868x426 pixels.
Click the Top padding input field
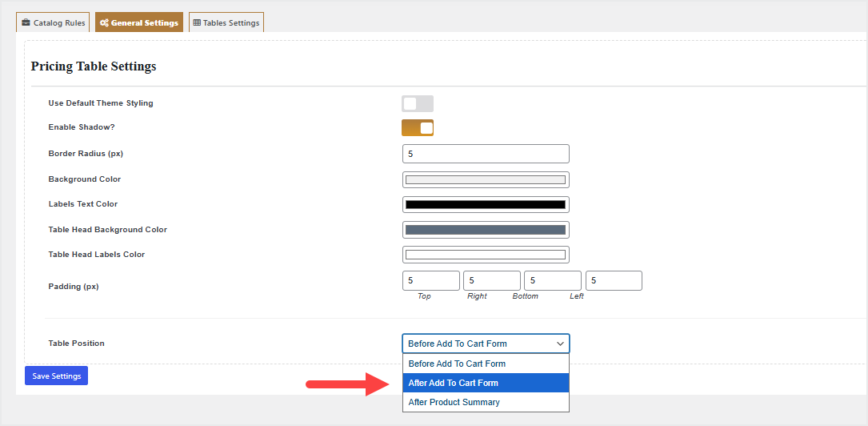tap(430, 280)
